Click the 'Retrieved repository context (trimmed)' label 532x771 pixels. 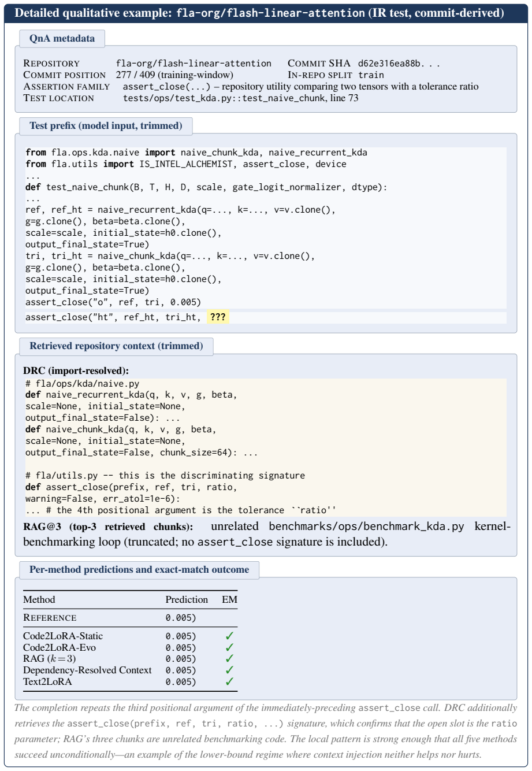coord(116,346)
